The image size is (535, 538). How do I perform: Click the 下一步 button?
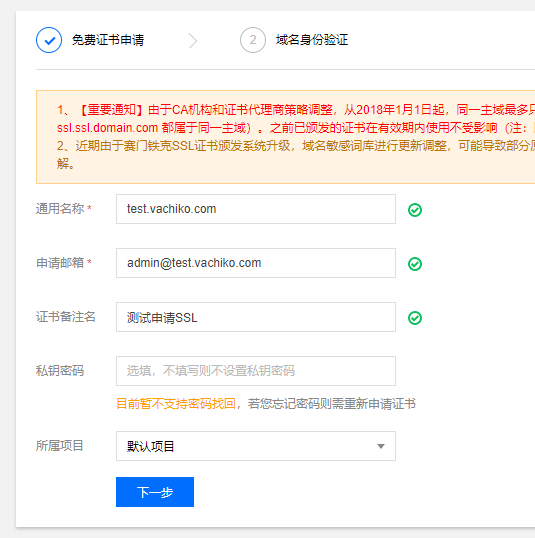pyautogui.click(x=155, y=492)
